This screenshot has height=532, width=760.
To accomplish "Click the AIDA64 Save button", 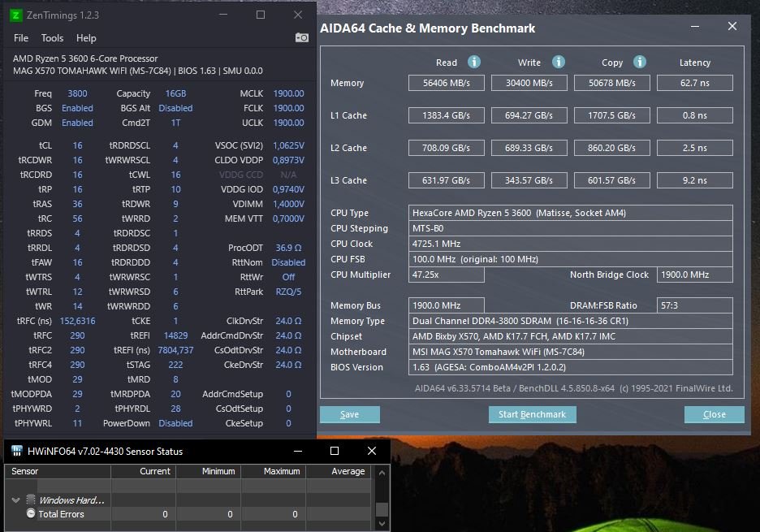I will click(349, 415).
